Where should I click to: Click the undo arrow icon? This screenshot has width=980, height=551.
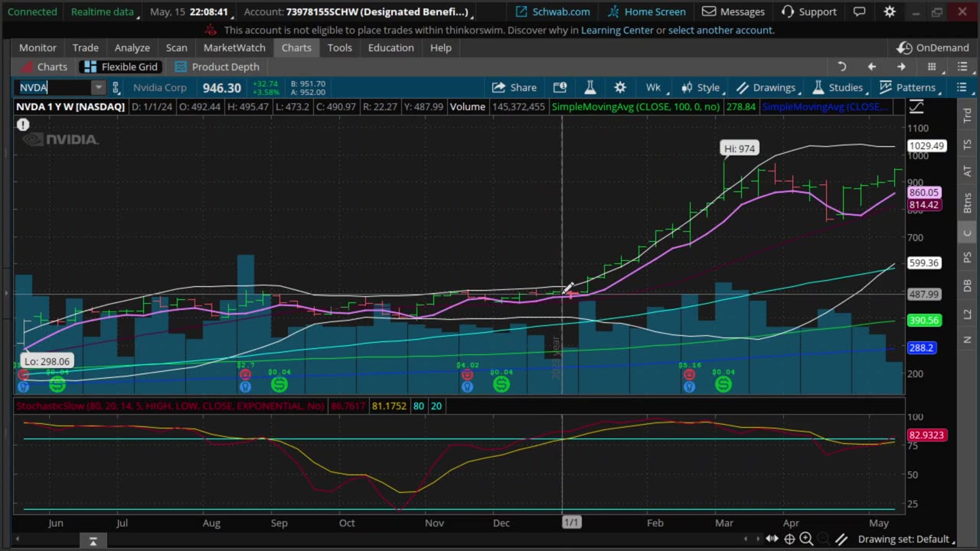[x=841, y=67]
